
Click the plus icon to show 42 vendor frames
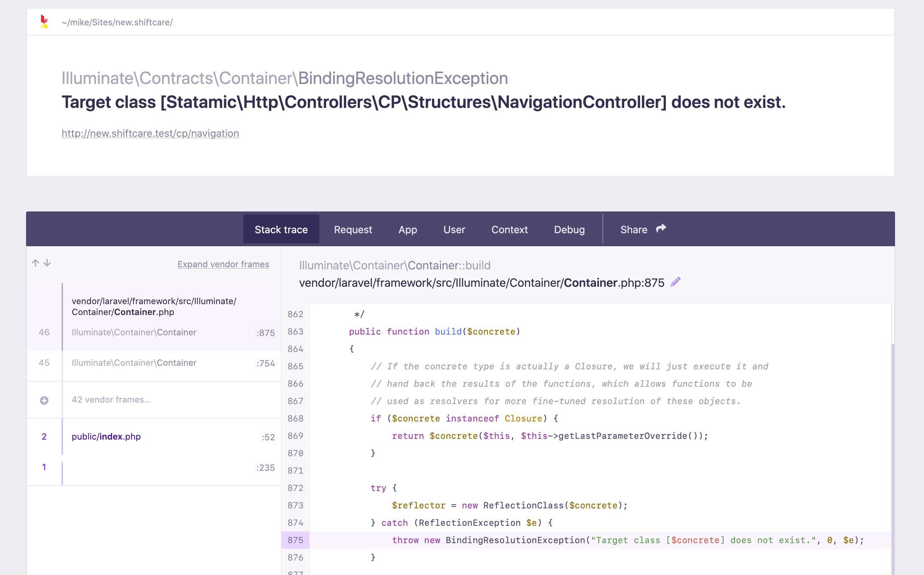tap(45, 400)
